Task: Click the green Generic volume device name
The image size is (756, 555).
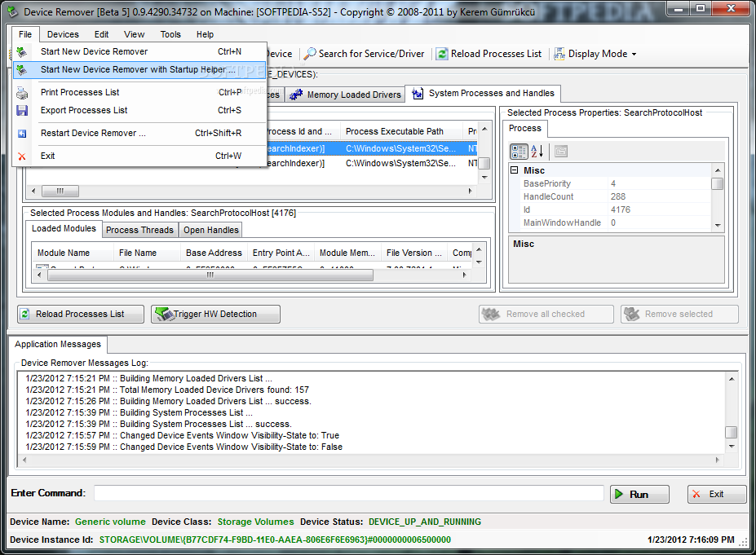Action: (110, 522)
